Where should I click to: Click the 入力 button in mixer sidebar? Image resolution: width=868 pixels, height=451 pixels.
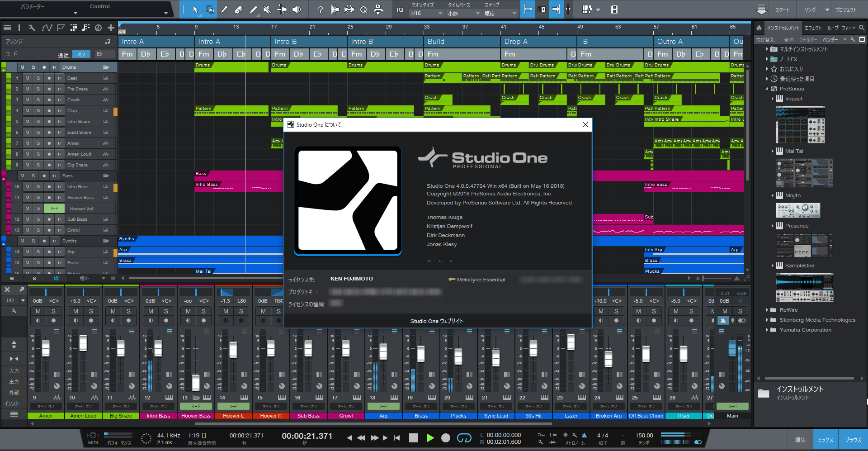(14, 371)
